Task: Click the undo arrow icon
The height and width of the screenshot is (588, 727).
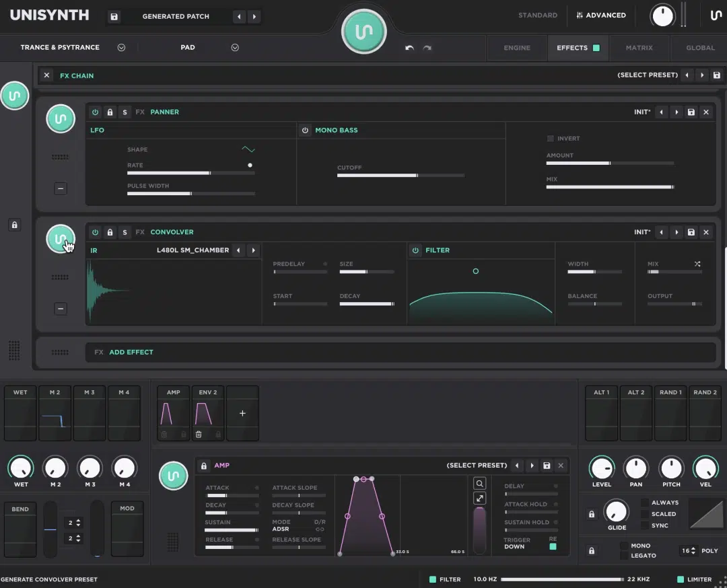Action: tap(409, 47)
